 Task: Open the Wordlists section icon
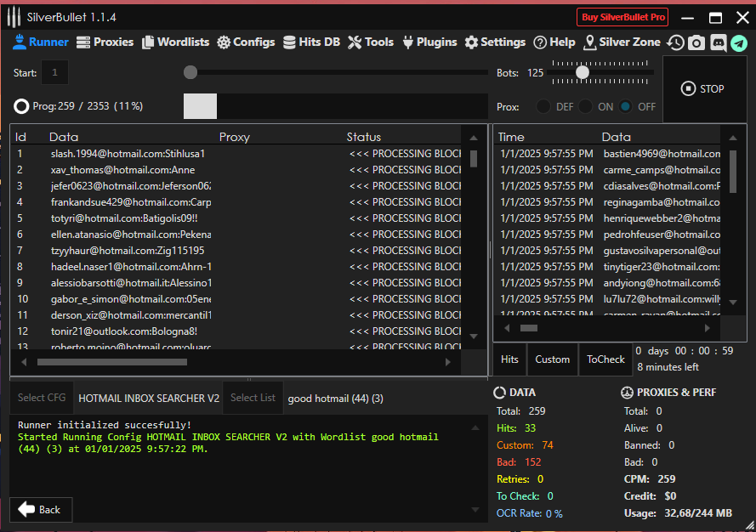pos(148,42)
